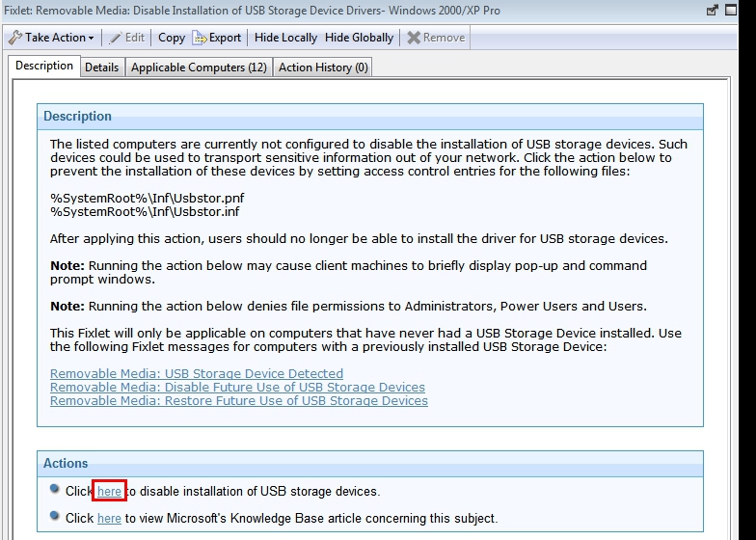Click the Export icon
756x540 pixels.
coord(200,38)
